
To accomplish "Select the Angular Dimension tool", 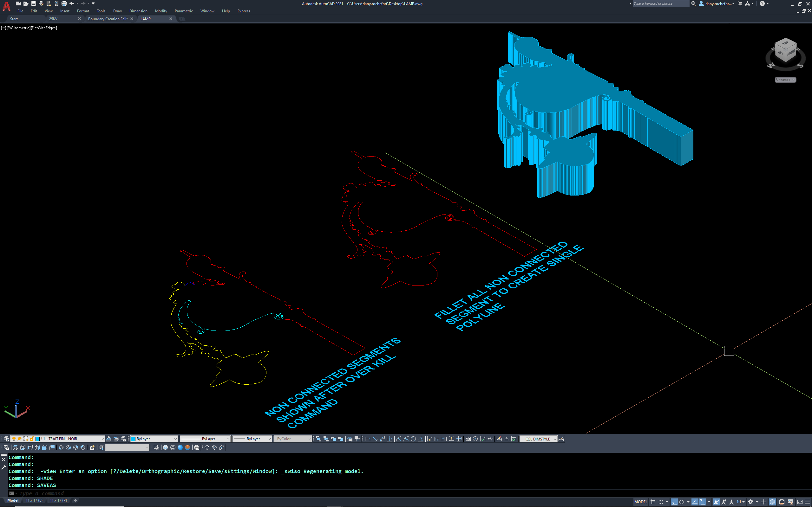I will pyautogui.click(x=421, y=439).
